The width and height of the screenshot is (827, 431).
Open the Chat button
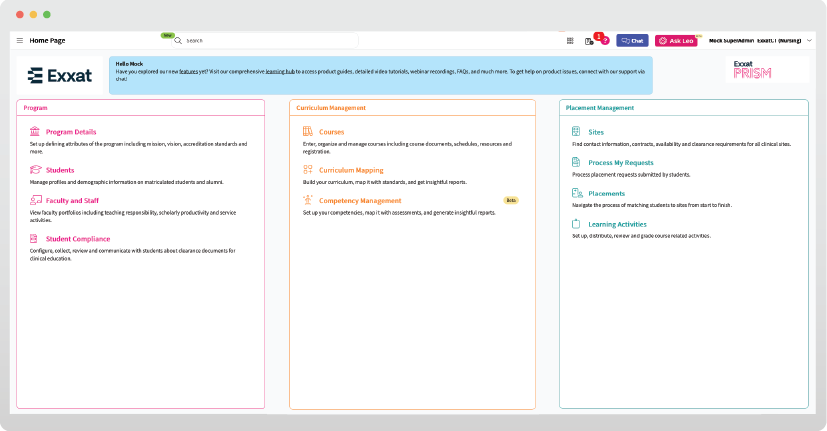tap(632, 41)
